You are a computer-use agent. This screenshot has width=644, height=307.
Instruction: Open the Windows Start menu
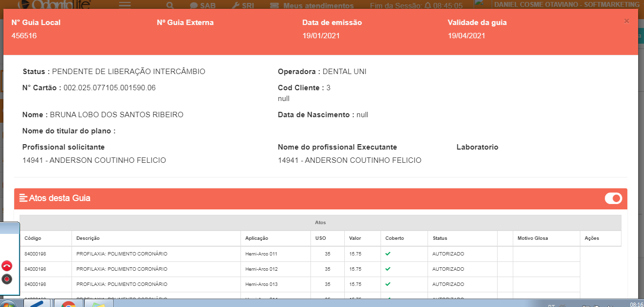[x=8, y=304]
